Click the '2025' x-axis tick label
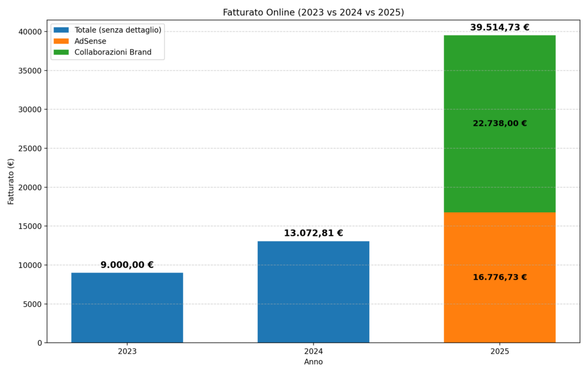The height and width of the screenshot is (374, 588). coord(500,351)
